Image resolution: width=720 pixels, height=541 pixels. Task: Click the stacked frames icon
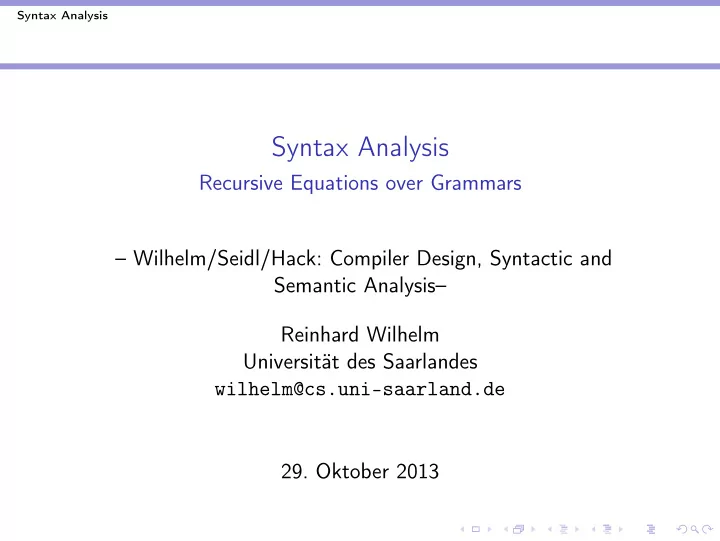(518, 529)
